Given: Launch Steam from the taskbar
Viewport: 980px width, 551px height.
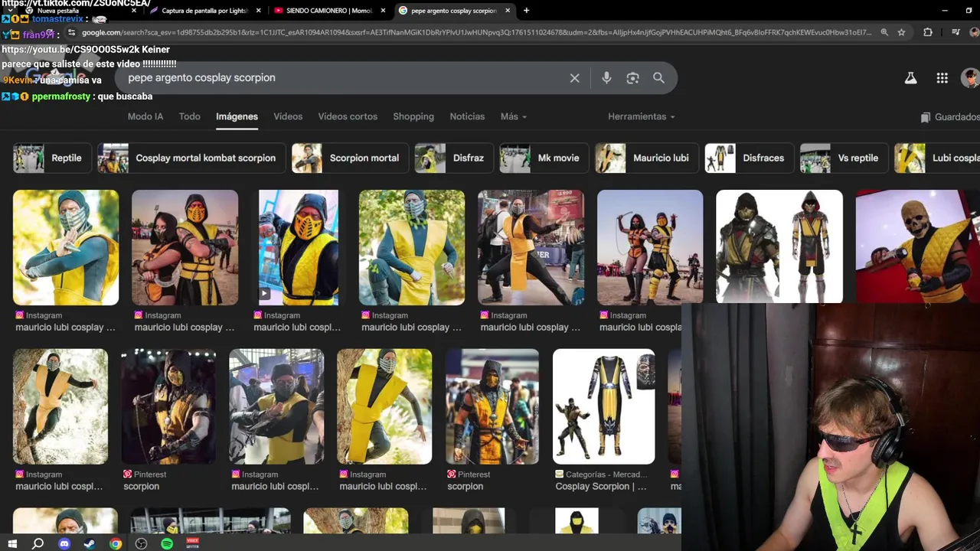Looking at the screenshot, I should tap(90, 543).
